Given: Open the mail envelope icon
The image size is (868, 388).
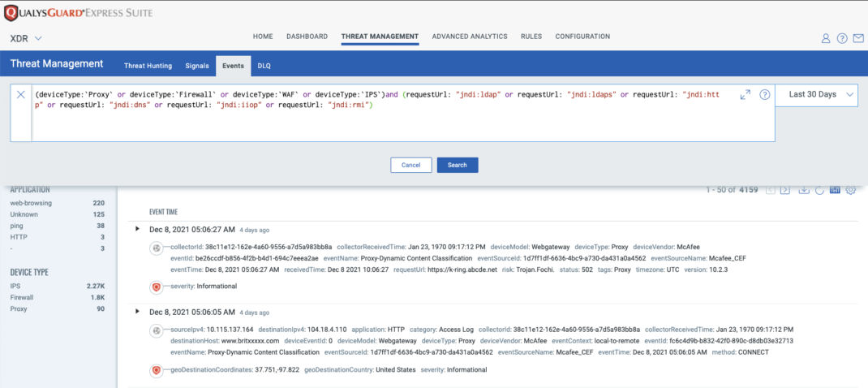Looking at the screenshot, I should (858, 38).
